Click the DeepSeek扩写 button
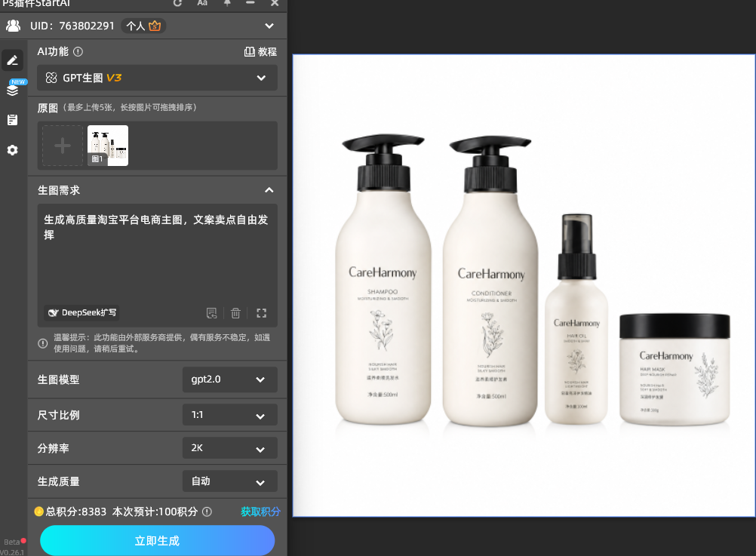Viewport: 756px width, 556px height. tap(81, 312)
